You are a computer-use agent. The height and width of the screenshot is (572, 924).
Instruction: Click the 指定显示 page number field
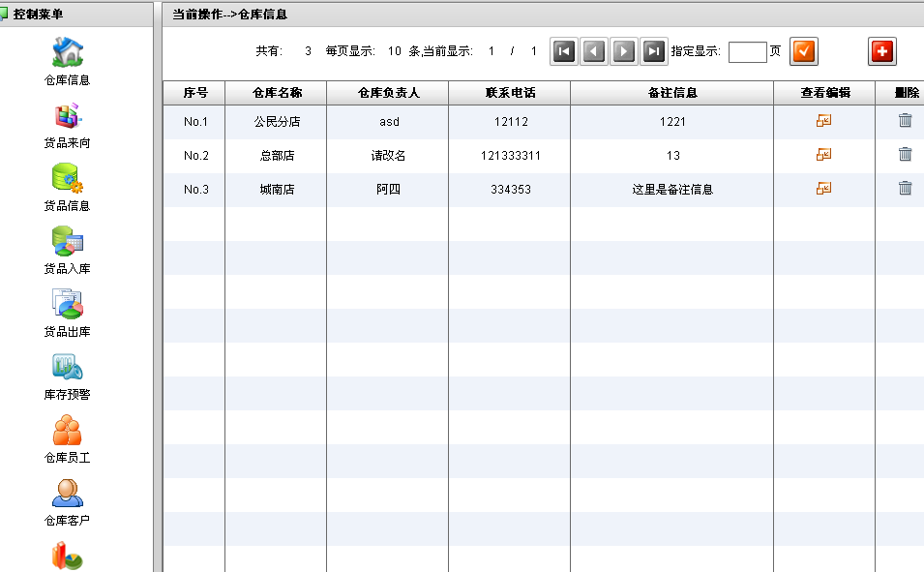pyautogui.click(x=748, y=52)
